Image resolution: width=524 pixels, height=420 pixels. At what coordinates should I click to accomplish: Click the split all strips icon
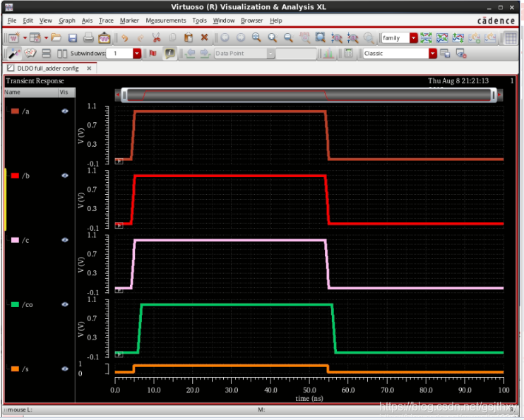[426, 37]
